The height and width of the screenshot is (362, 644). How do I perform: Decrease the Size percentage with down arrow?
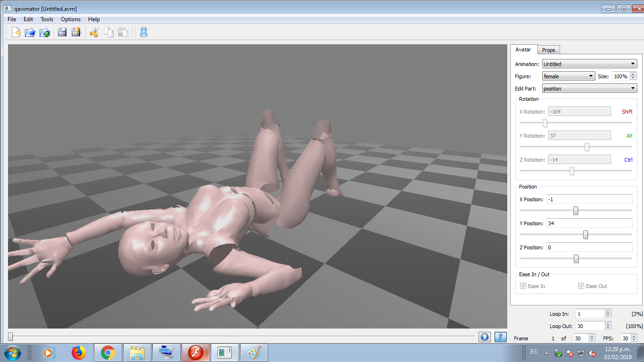[x=633, y=78]
